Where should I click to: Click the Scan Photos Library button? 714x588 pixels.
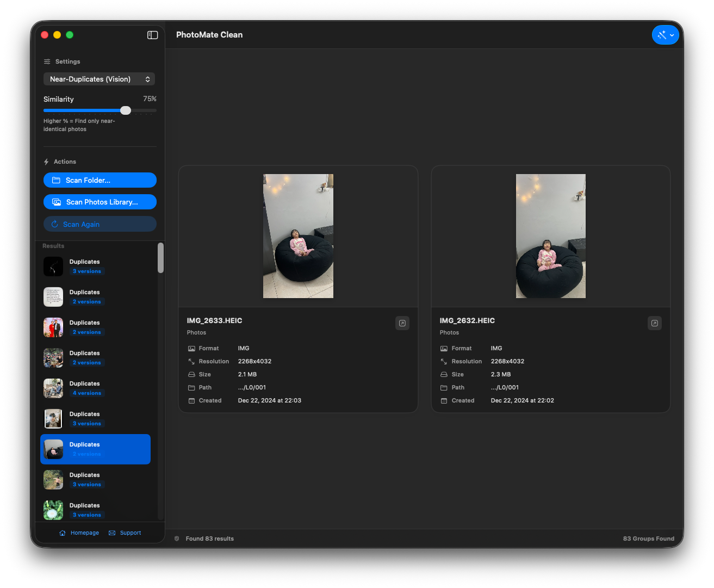click(100, 202)
